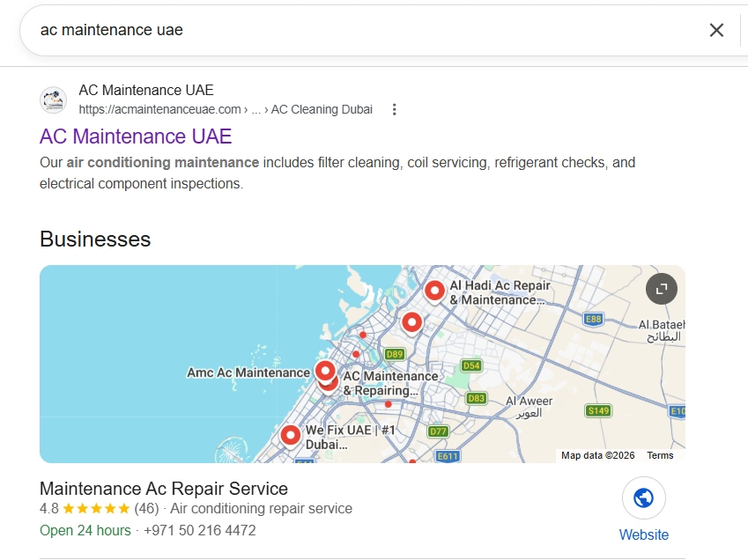Viewport: 748px width, 560px height.
Task: Select the Amc Ac Maintenance map pin
Action: pos(325,372)
